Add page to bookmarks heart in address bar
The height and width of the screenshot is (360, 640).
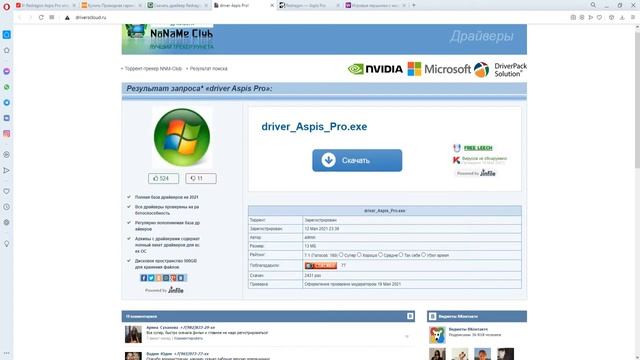(599, 18)
